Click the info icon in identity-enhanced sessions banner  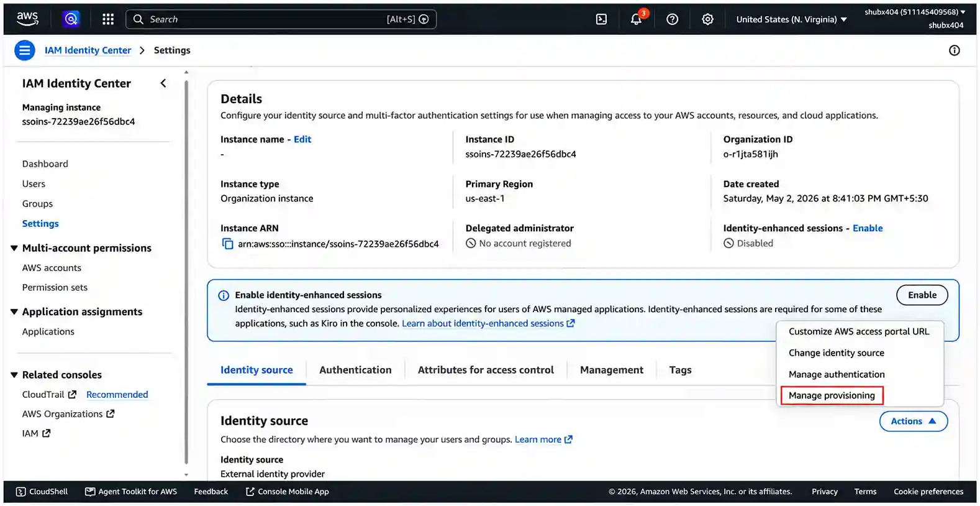pyautogui.click(x=224, y=295)
